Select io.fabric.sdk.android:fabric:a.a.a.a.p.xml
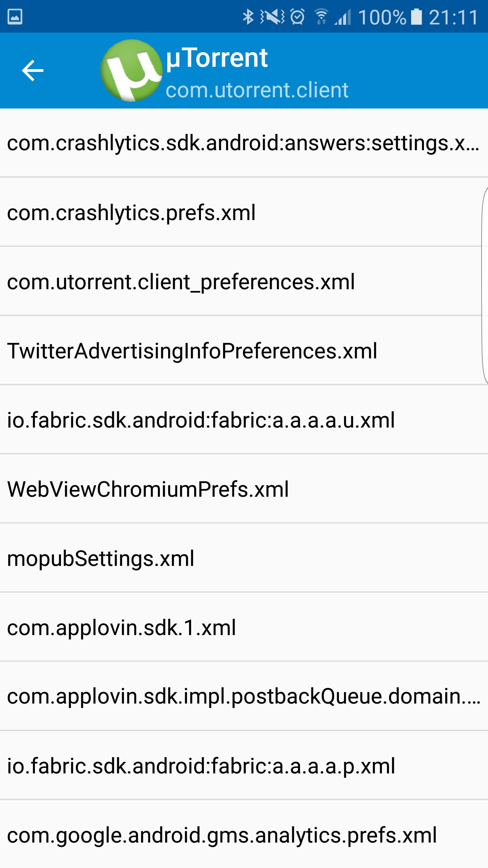This screenshot has width=488, height=868. pyautogui.click(x=244, y=765)
